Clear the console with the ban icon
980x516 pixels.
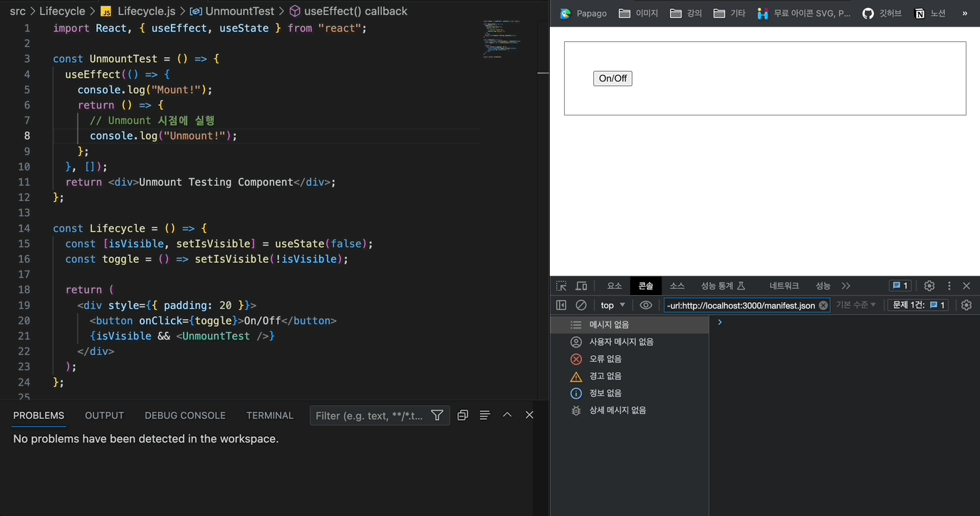(581, 305)
